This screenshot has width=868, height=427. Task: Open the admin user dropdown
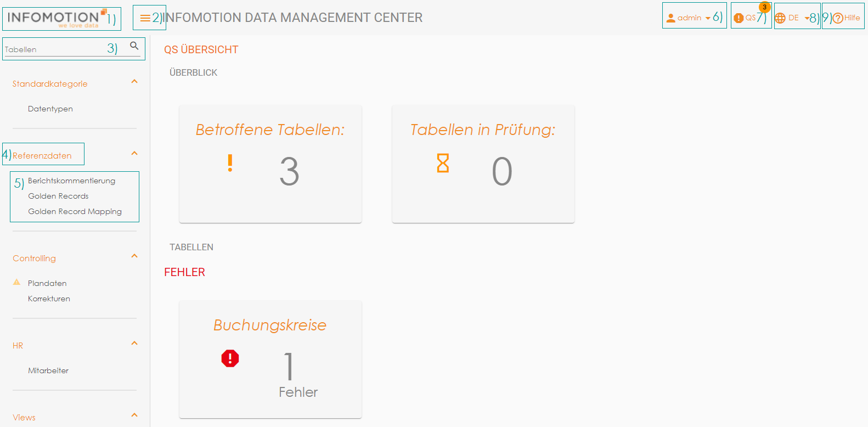coord(689,18)
